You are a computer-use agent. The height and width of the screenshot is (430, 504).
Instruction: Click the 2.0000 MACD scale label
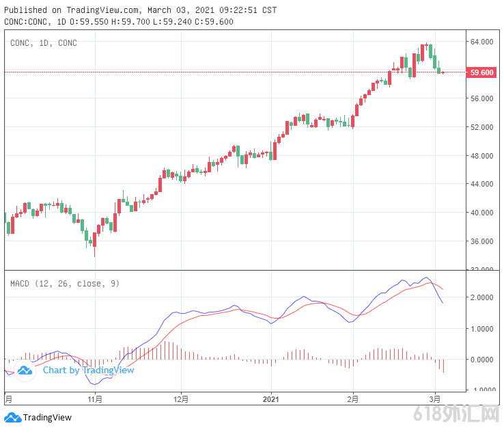481,298
